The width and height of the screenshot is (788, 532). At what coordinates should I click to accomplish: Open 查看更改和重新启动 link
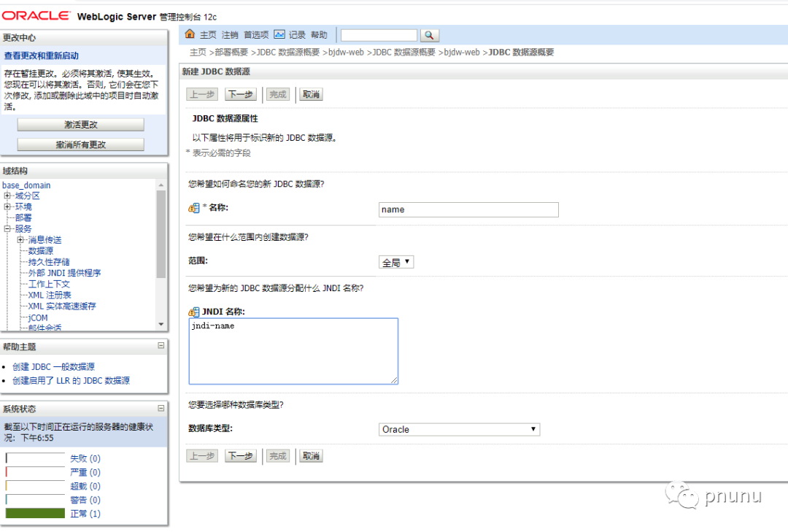(x=41, y=55)
